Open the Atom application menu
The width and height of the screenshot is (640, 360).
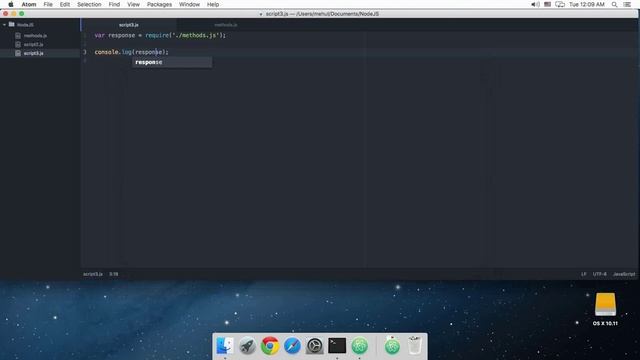[29, 4]
